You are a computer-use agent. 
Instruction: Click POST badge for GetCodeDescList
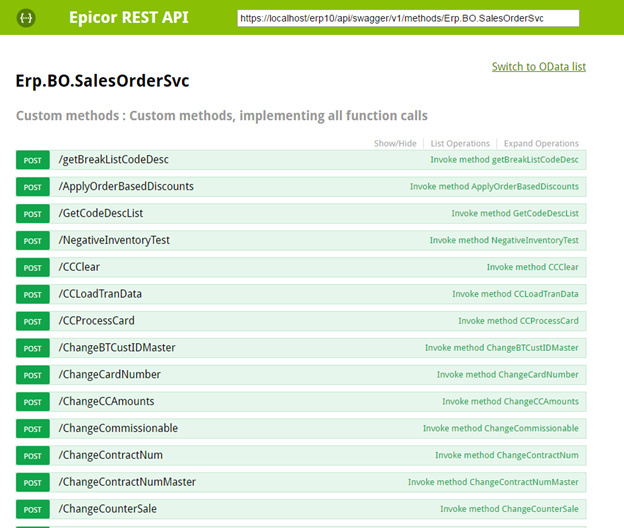coord(33,214)
